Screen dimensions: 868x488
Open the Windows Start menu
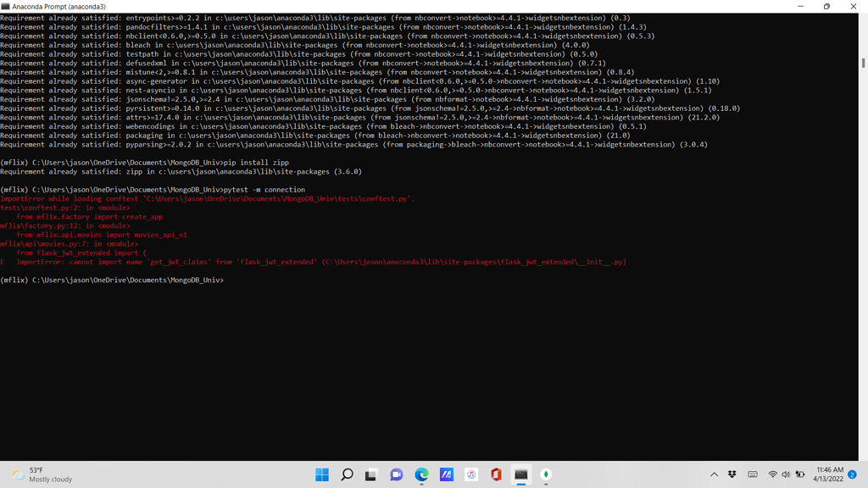pos(322,474)
